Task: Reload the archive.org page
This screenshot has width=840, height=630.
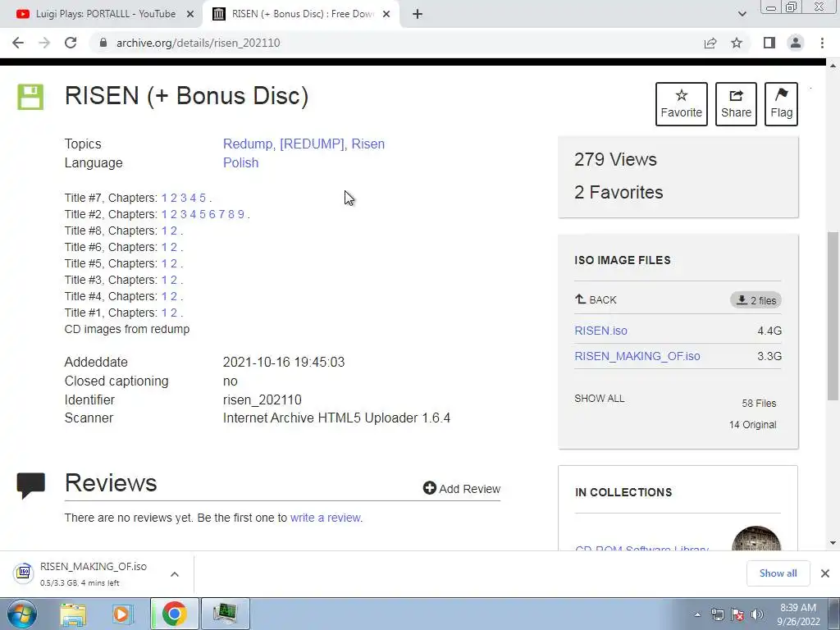Action: coord(71,43)
